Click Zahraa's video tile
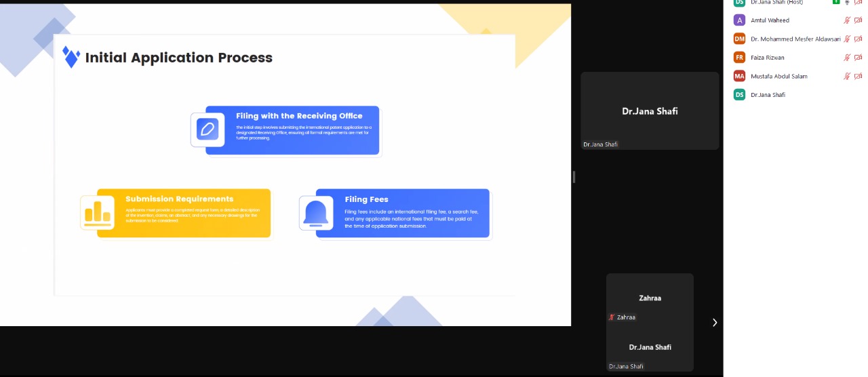Viewport: 868px width, 377px height. (650, 298)
